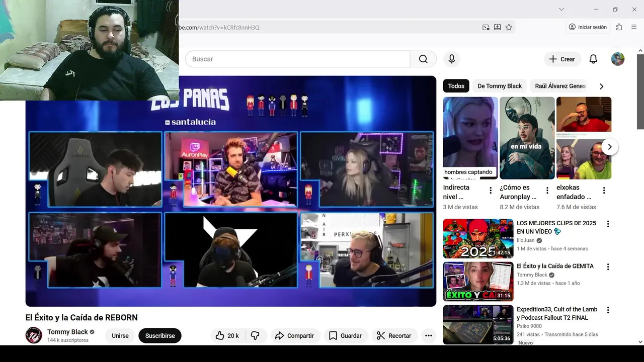
Task: Click IlloJuan channel name
Action: pos(526,240)
